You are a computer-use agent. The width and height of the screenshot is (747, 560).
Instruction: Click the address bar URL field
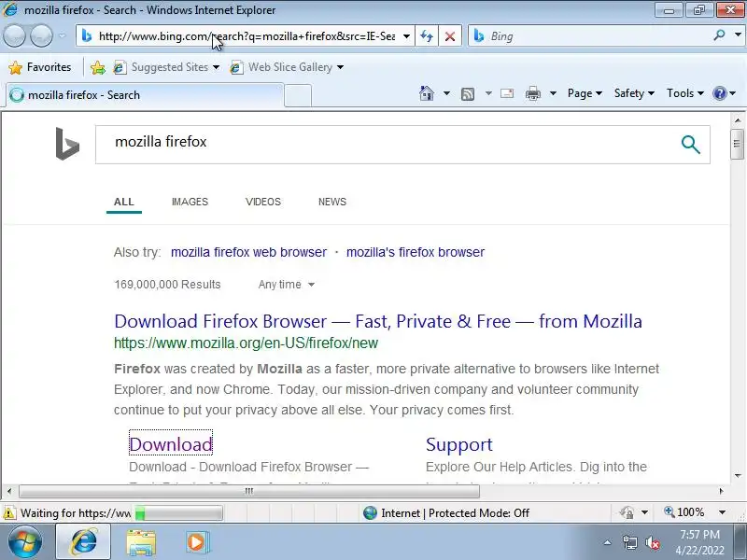[x=247, y=35]
